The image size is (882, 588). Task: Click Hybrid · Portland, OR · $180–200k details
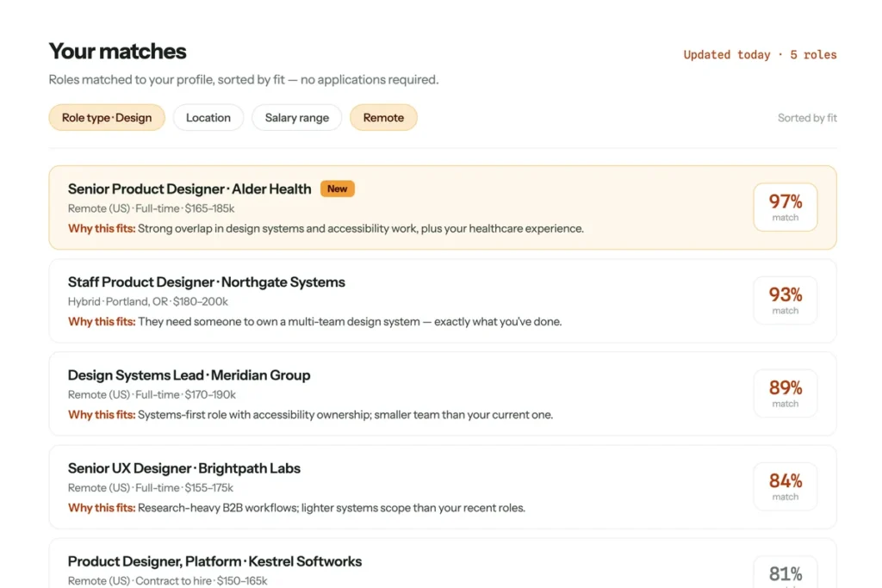coord(148,301)
